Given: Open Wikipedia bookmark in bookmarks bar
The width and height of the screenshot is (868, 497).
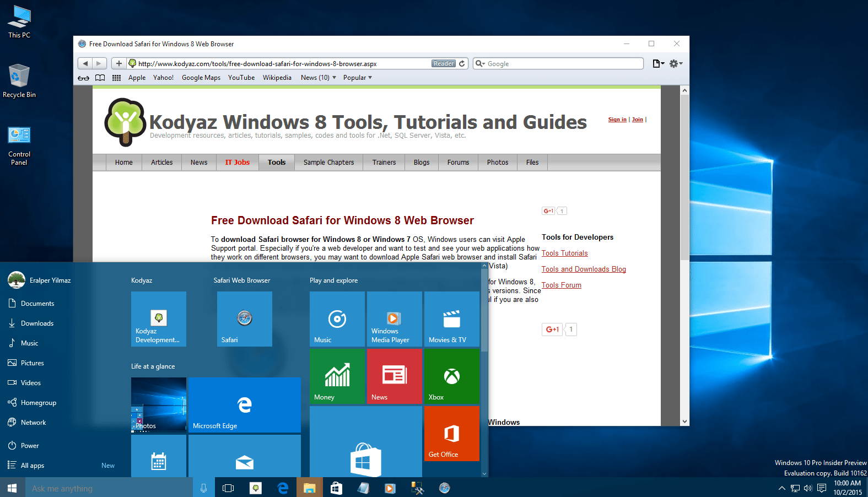Looking at the screenshot, I should [277, 78].
